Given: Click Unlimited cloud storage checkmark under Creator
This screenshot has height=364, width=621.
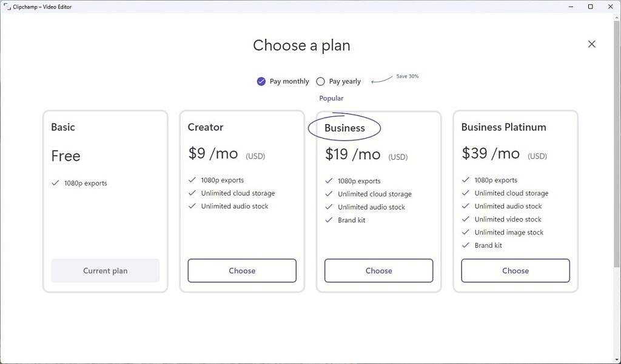Looking at the screenshot, I should [x=192, y=193].
